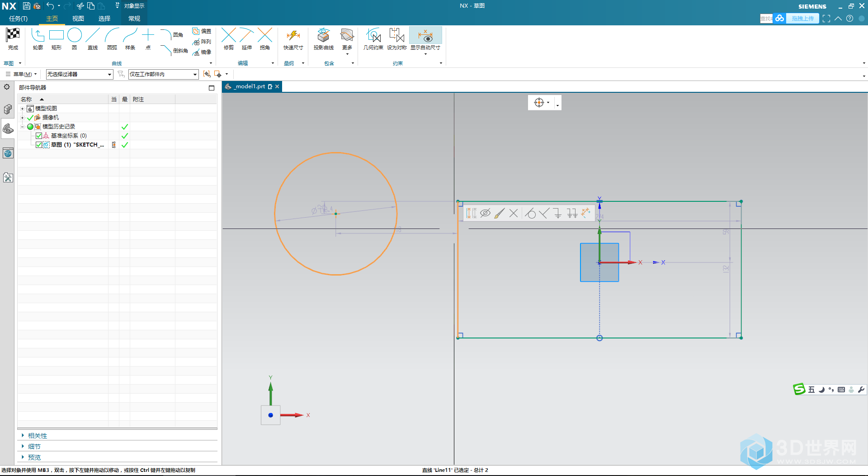The height and width of the screenshot is (476, 868).
Task: Click the Copy icon in quick access bar
Action: click(91, 6)
